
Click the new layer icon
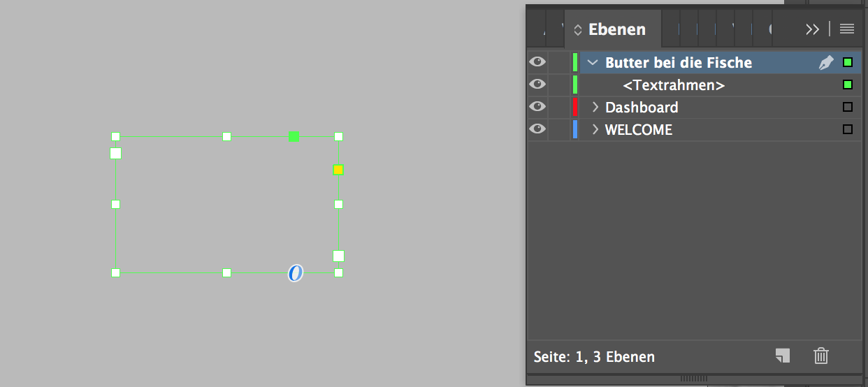click(783, 356)
